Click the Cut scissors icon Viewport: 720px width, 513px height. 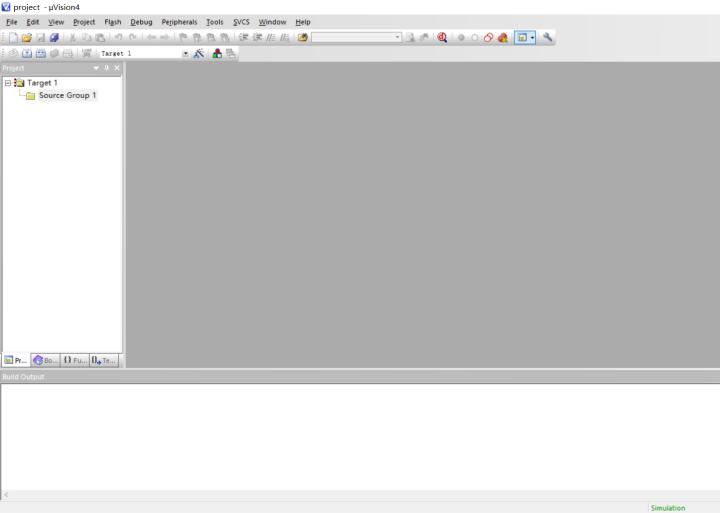(x=73, y=38)
